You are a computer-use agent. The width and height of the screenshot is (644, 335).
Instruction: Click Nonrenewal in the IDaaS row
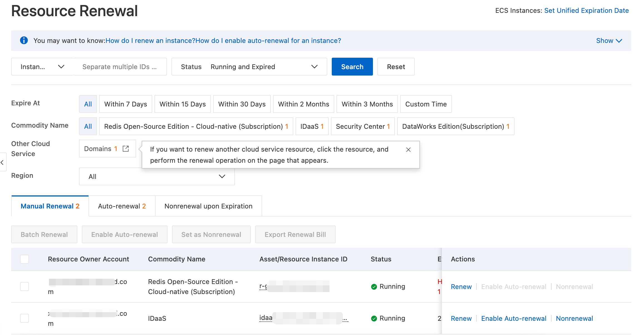(574, 319)
